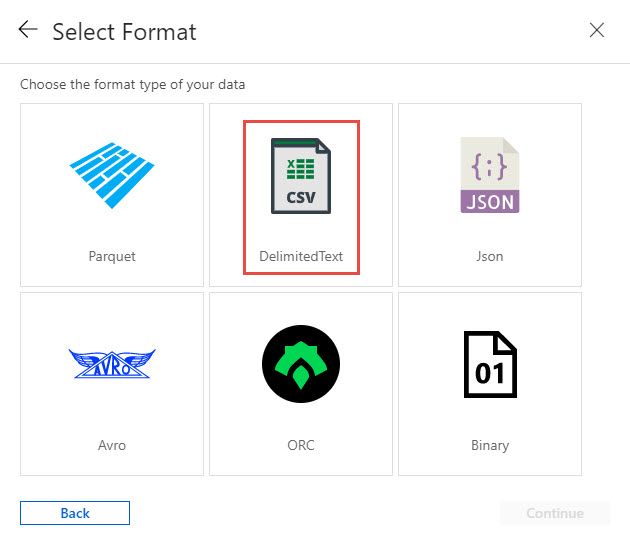Close the Select Format dialog
630x542 pixels.
[x=597, y=30]
